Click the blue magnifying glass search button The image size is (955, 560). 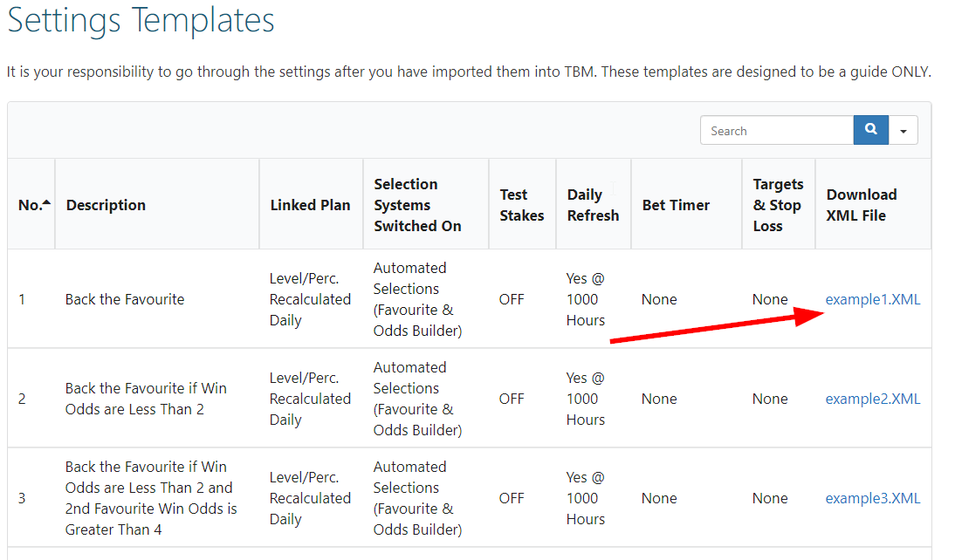click(870, 129)
